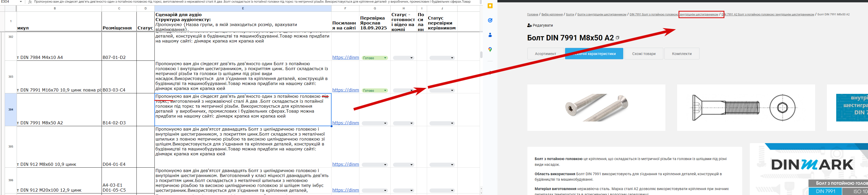Click Матеріал виготовлення paragraph on product page

tap(632, 191)
